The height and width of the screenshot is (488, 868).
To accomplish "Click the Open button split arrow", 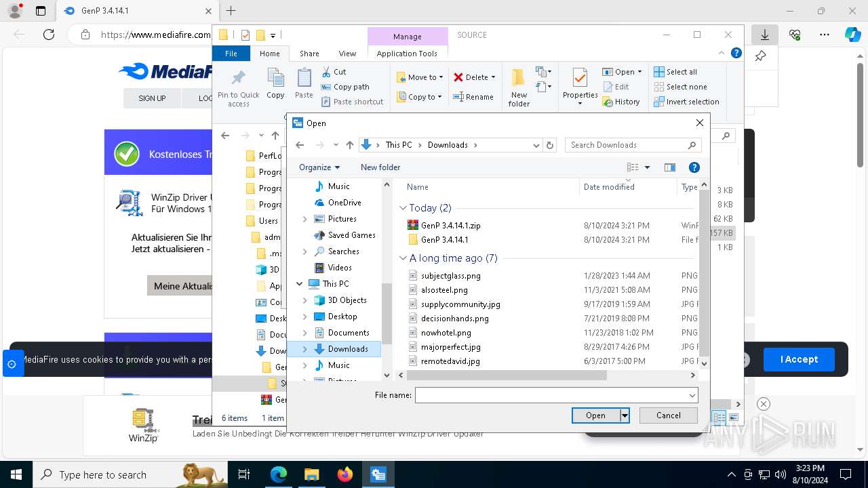I will 625,415.
